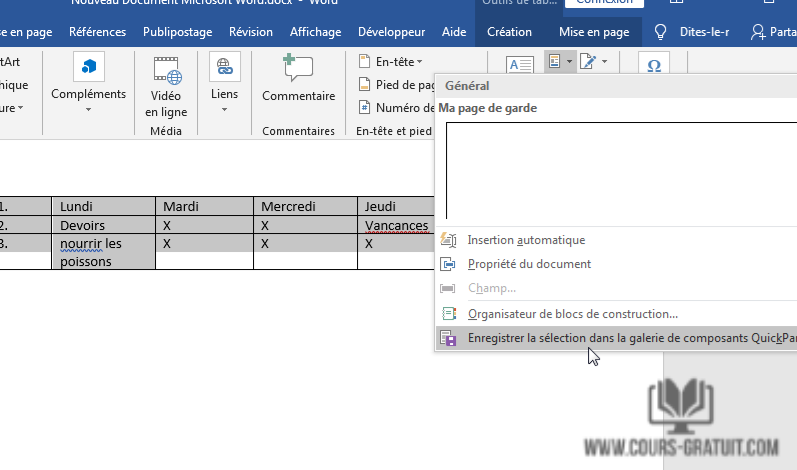Open the Mise en page table tab

(594, 32)
